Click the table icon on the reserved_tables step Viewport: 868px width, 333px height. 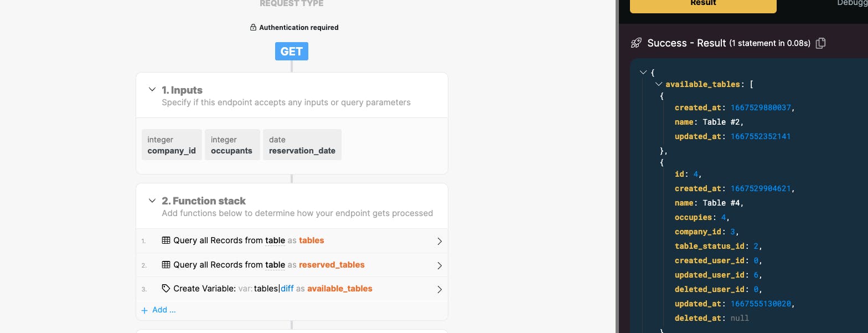click(x=166, y=265)
